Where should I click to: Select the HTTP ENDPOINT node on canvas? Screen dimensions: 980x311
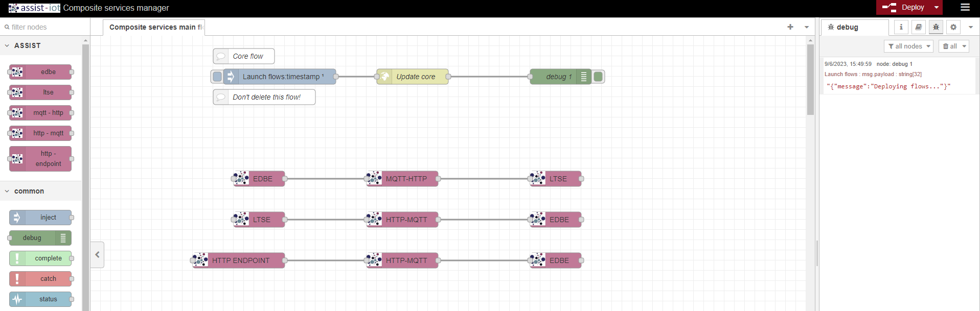239,260
